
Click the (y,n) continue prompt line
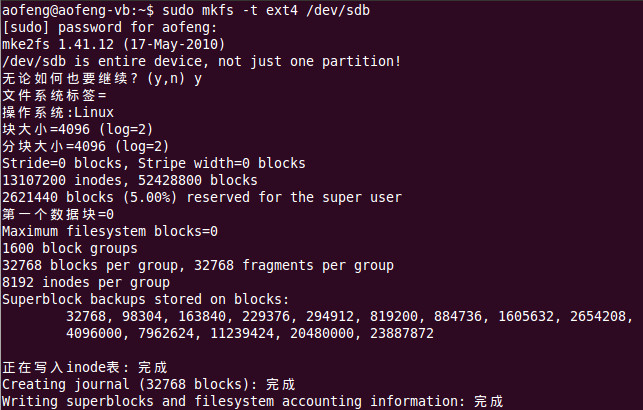(100, 78)
